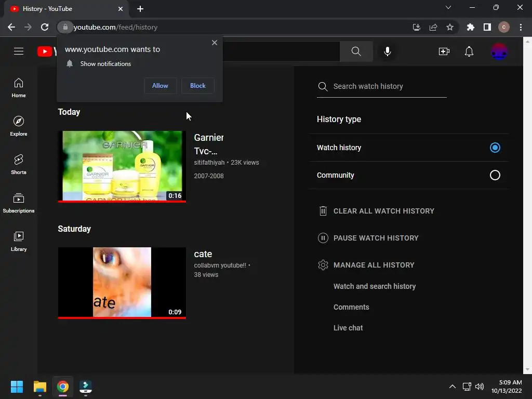Viewport: 532px width, 399px height.
Task: Click the Search watch history field
Action: pyautogui.click(x=381, y=87)
